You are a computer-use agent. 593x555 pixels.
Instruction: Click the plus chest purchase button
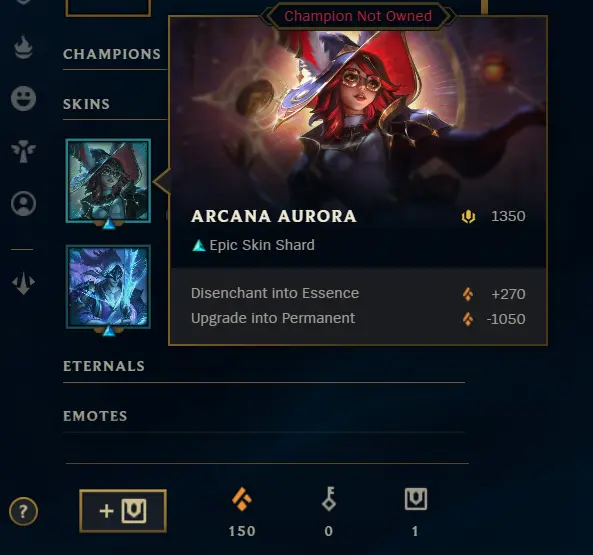point(123,511)
